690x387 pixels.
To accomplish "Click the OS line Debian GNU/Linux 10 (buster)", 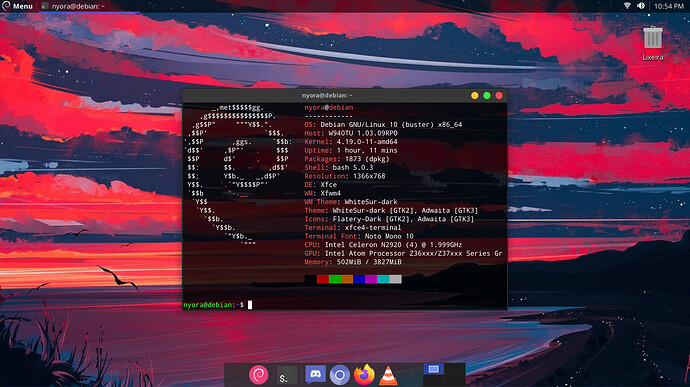I will tap(383, 125).
